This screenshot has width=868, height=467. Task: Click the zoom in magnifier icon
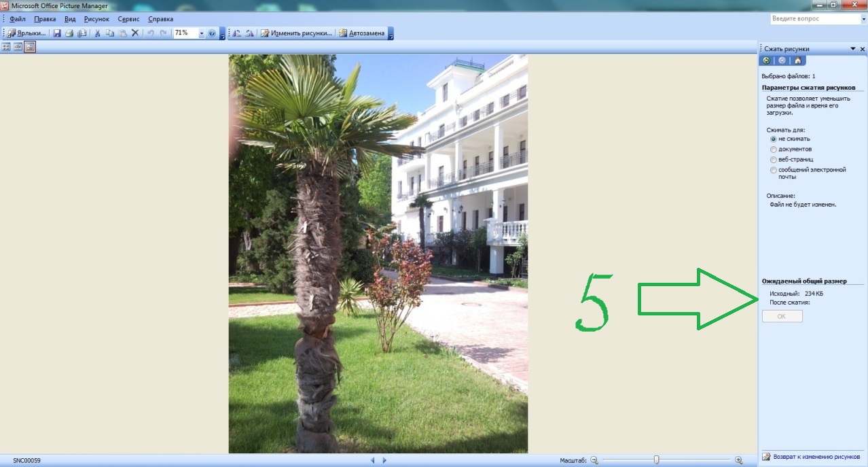[739, 460]
